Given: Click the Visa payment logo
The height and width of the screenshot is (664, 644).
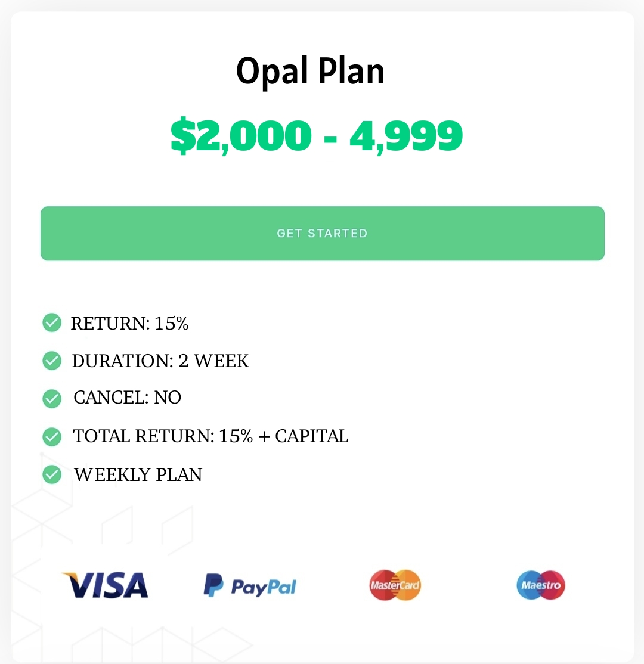Looking at the screenshot, I should [105, 585].
